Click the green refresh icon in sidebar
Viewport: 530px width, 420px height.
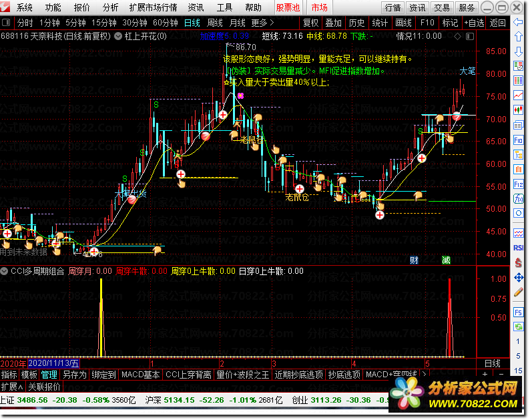[x=518, y=327]
